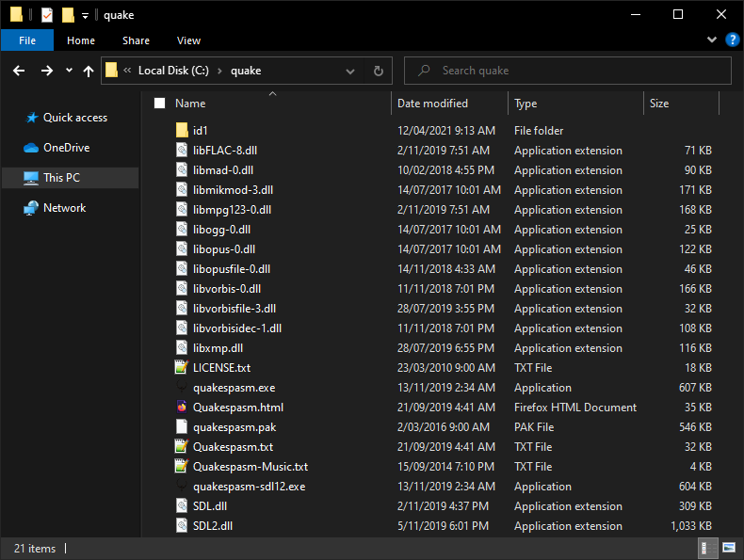Select This PC in navigation pane
The image size is (744, 560).
click(x=71, y=178)
